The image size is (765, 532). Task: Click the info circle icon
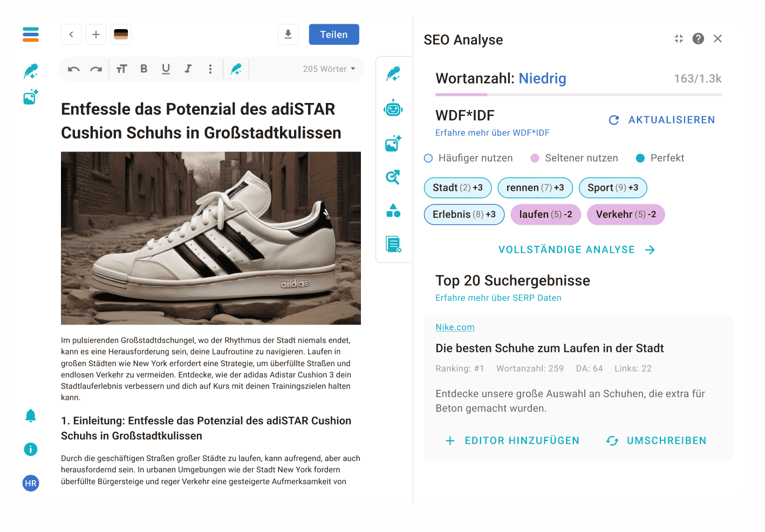(x=31, y=449)
